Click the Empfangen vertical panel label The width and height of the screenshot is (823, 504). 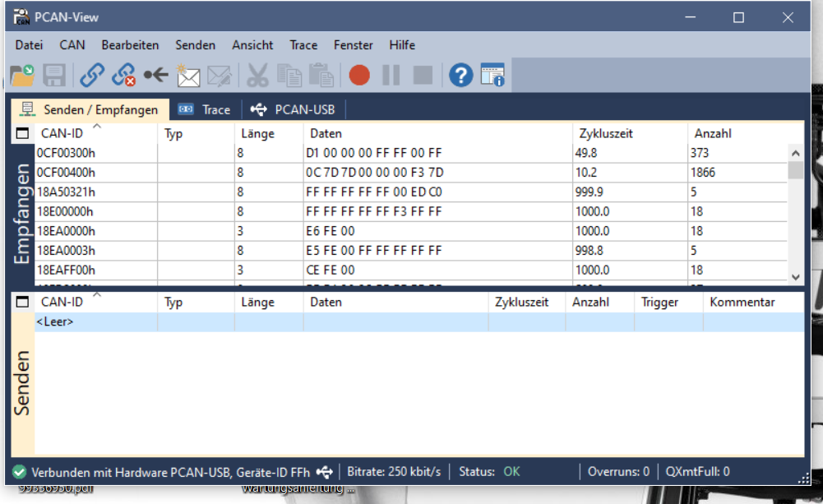22,214
